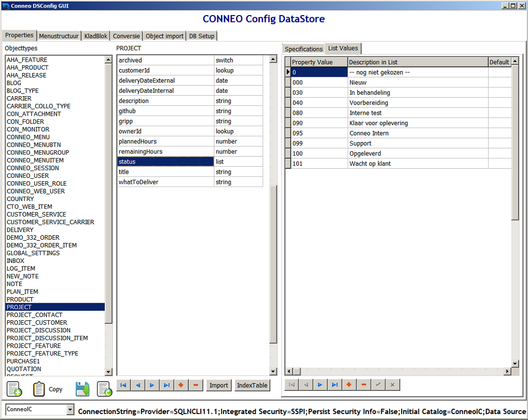Viewport: 528px width, 420px height.
Task: Click the refresh document icon
Action: [x=104, y=389]
